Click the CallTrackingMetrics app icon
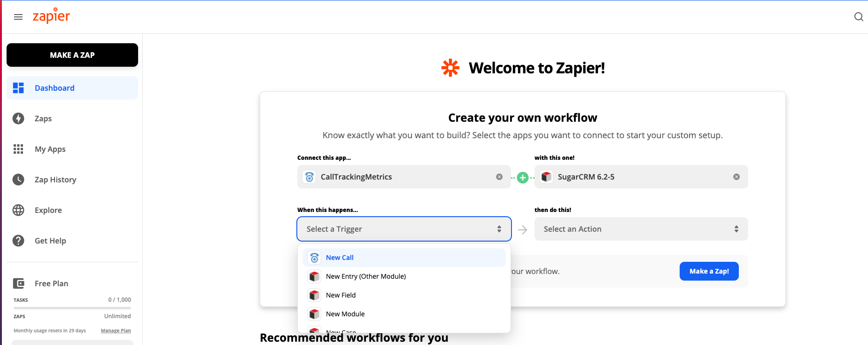 (309, 177)
